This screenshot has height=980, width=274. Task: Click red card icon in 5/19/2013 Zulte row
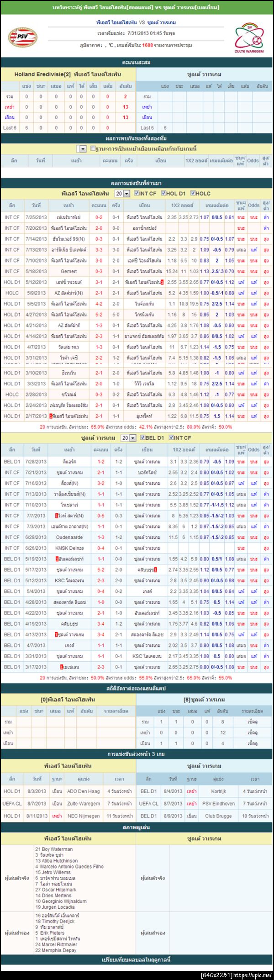tap(57, 559)
